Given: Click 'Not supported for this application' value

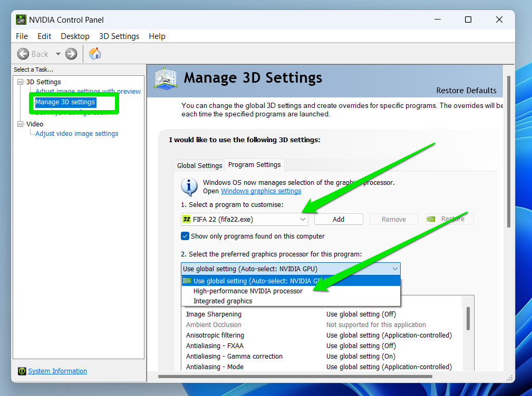Looking at the screenshot, I should click(x=376, y=325).
